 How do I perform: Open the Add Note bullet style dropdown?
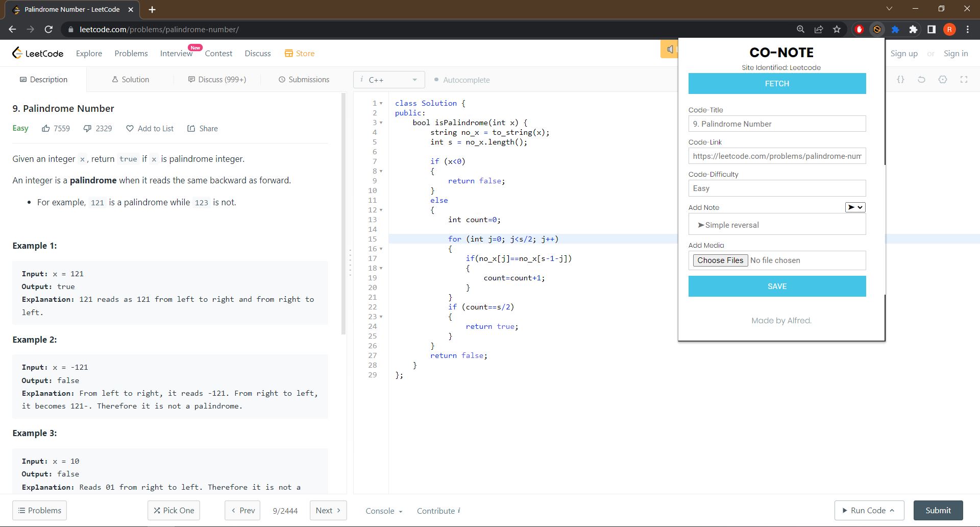(855, 207)
